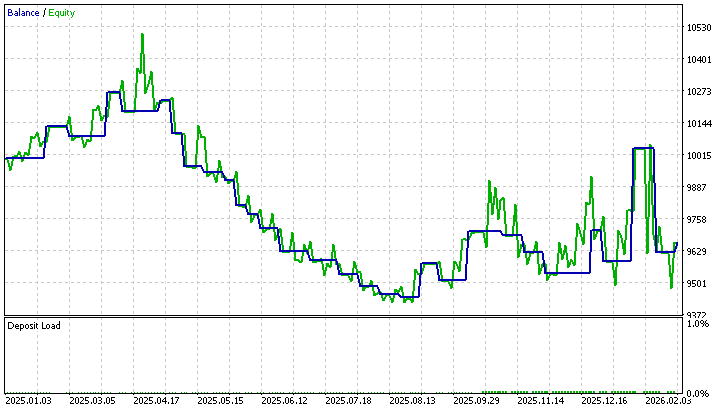The image size is (727, 410).
Task: Click the 10144 axis value
Action: [699, 123]
